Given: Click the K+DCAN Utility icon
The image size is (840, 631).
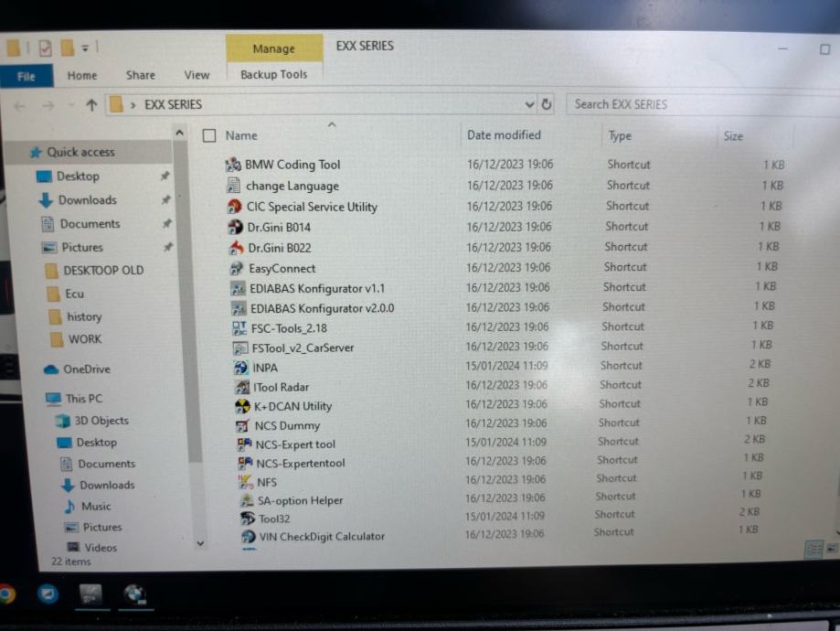Looking at the screenshot, I should coord(243,406).
